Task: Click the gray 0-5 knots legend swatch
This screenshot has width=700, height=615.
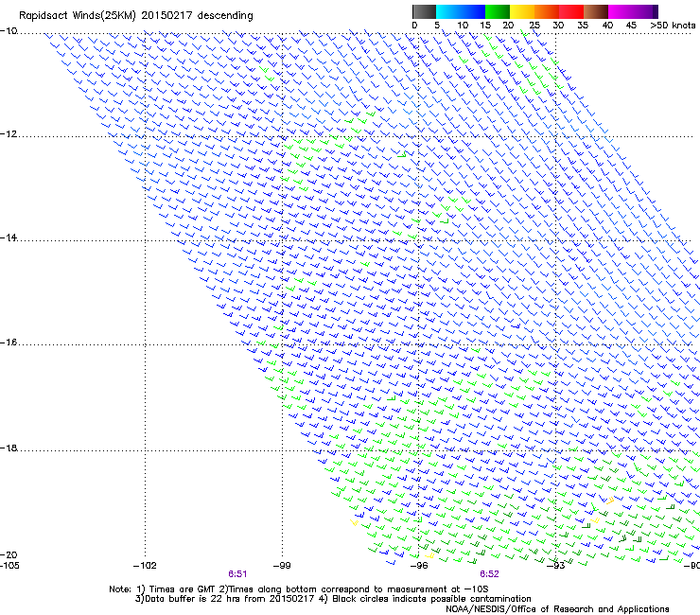Action: (424, 11)
